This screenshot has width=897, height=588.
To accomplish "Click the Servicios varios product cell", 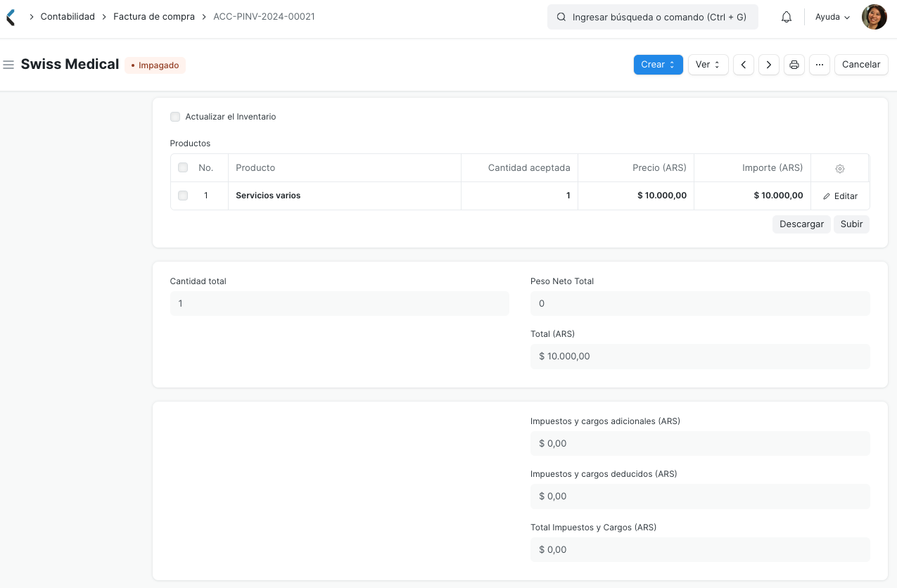I will (344, 196).
